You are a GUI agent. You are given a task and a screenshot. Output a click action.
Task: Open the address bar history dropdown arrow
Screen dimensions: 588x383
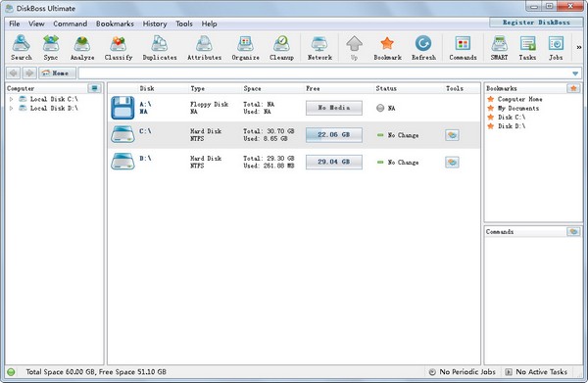(575, 73)
